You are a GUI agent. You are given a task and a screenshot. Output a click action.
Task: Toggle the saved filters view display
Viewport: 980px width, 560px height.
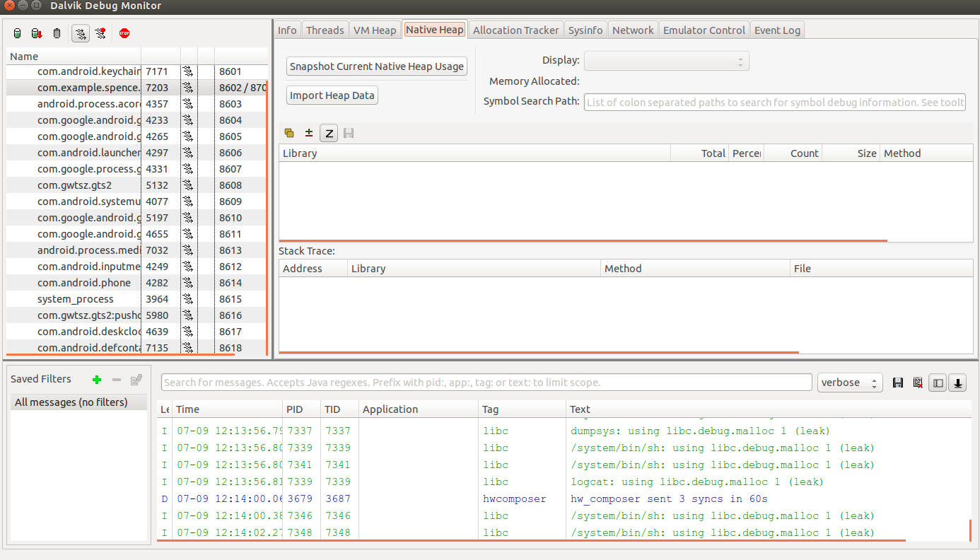938,383
